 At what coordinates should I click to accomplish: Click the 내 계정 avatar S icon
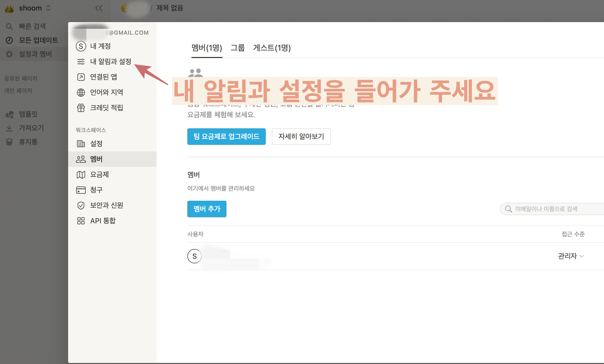point(81,46)
